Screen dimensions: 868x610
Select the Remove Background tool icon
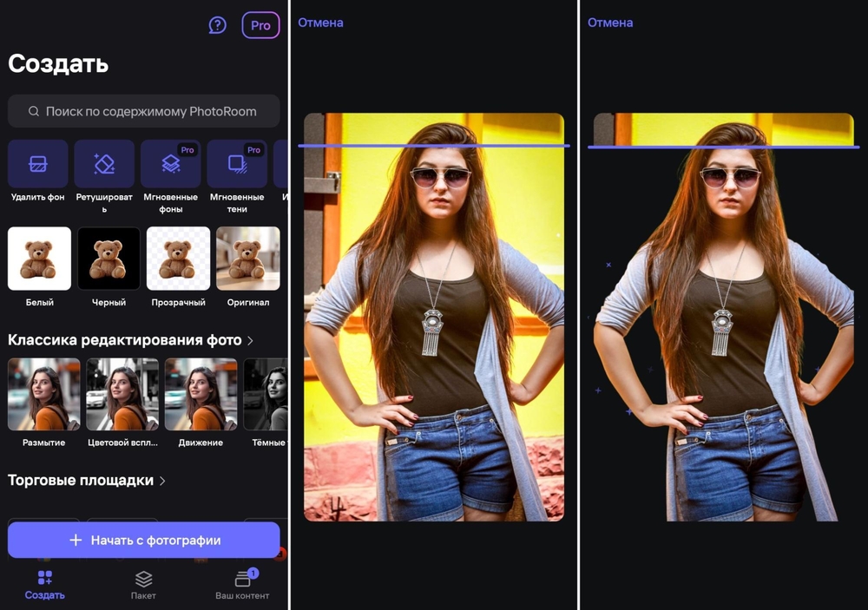[38, 163]
